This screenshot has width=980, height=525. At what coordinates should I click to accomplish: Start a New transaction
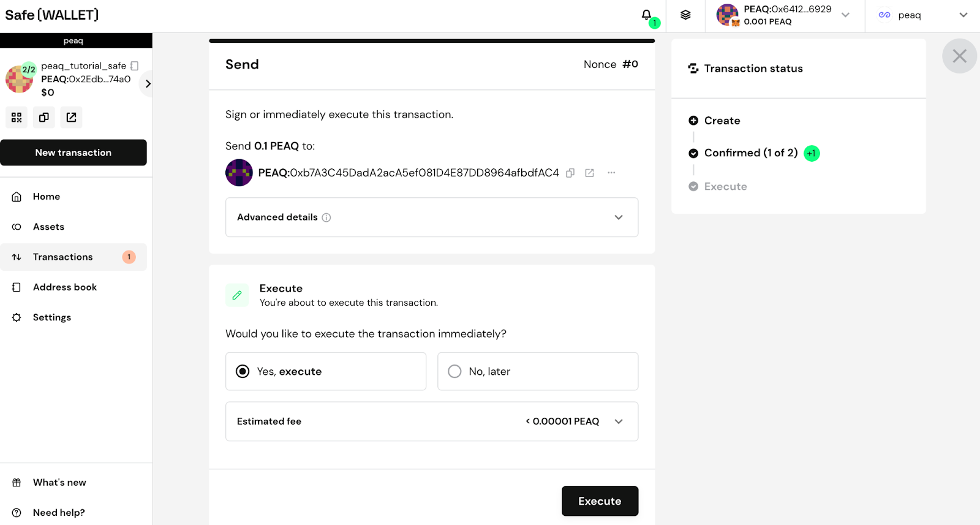pos(73,153)
